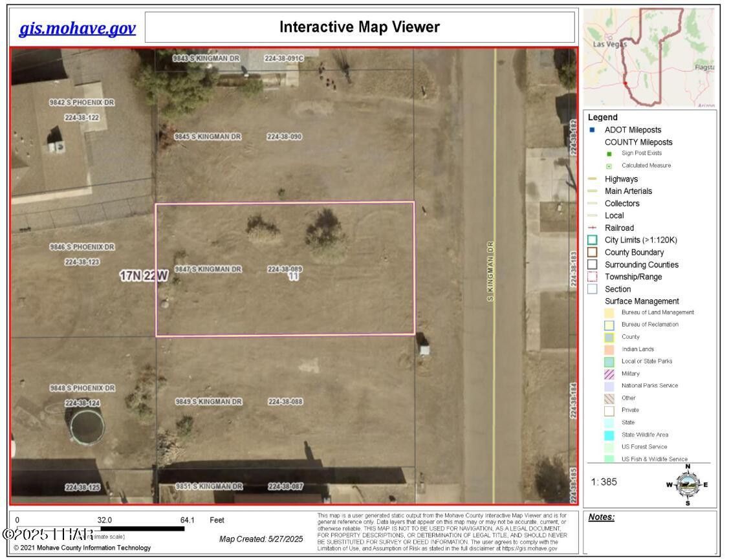Click the Las Vegas overview map thumbnail

coord(649,57)
